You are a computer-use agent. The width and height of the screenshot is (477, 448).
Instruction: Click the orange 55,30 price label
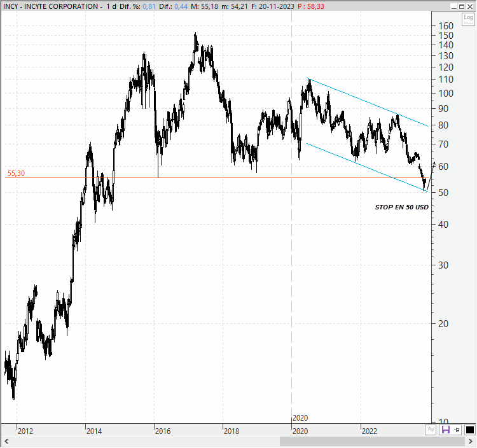(16, 173)
